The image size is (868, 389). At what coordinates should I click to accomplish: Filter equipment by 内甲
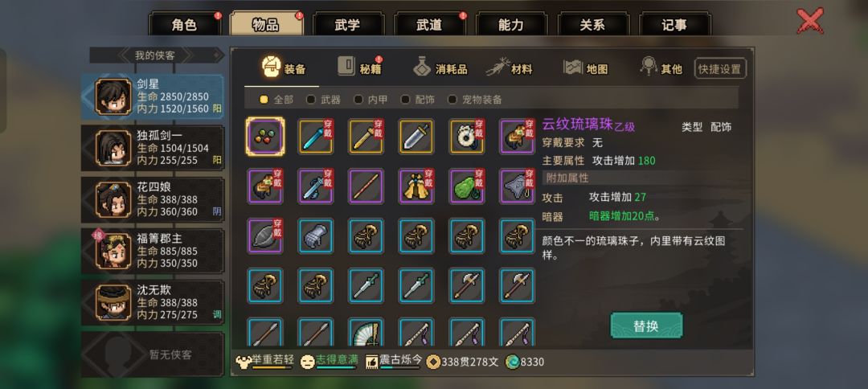click(x=371, y=100)
